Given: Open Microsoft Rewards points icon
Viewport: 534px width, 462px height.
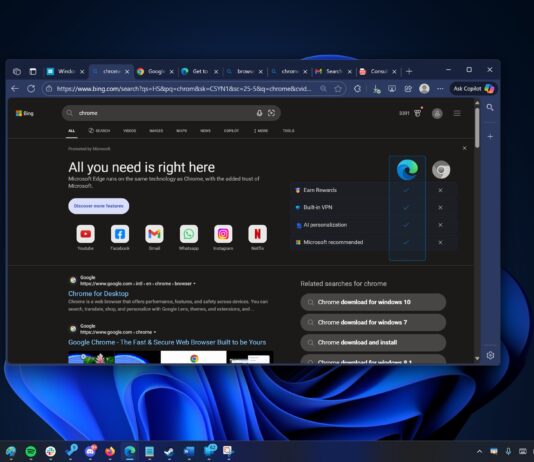Looking at the screenshot, I should click(x=418, y=113).
